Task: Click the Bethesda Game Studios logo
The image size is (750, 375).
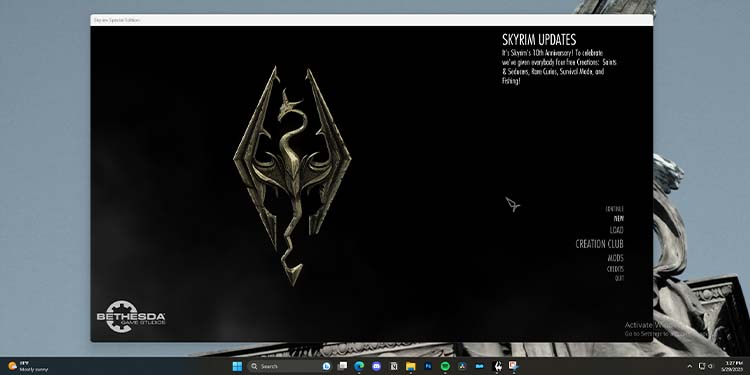Action: [x=131, y=316]
